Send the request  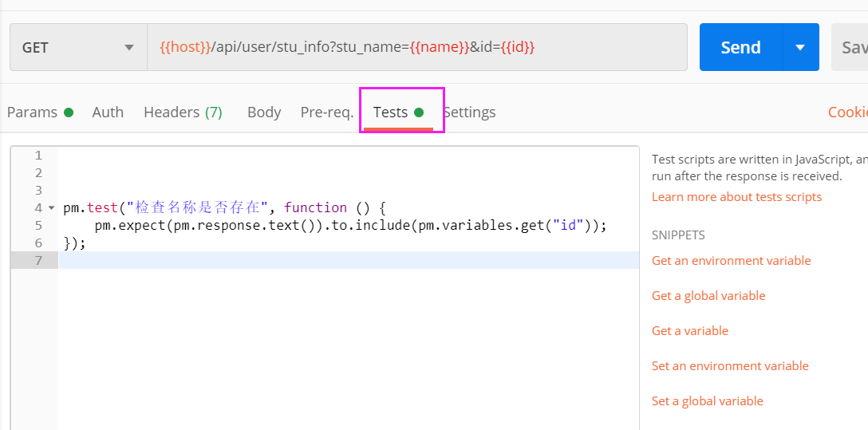(x=740, y=48)
